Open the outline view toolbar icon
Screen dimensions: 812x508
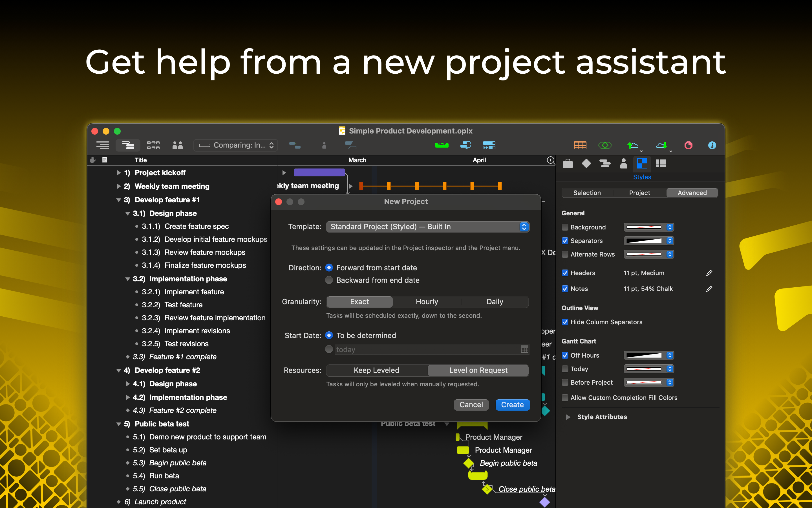102,145
